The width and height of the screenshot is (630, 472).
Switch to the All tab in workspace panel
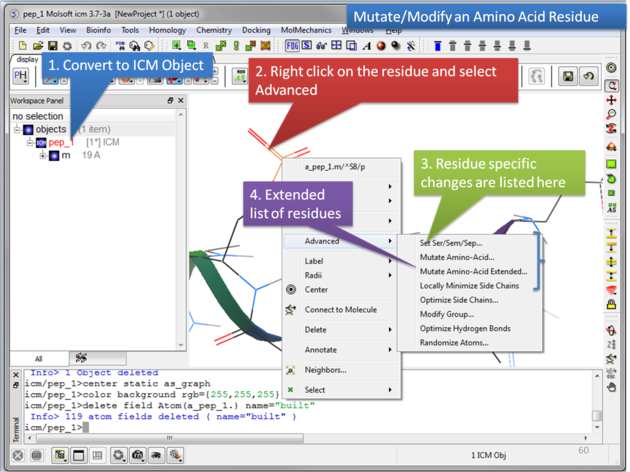(38, 358)
